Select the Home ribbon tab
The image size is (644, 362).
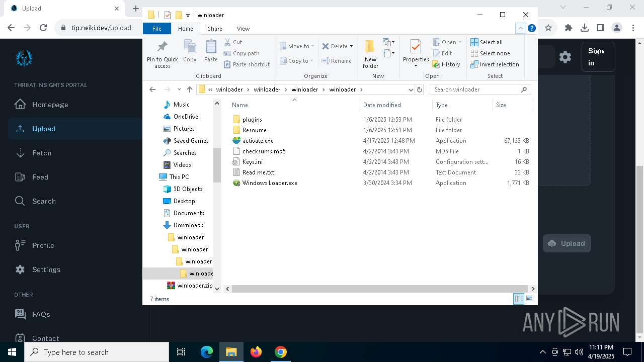(185, 29)
